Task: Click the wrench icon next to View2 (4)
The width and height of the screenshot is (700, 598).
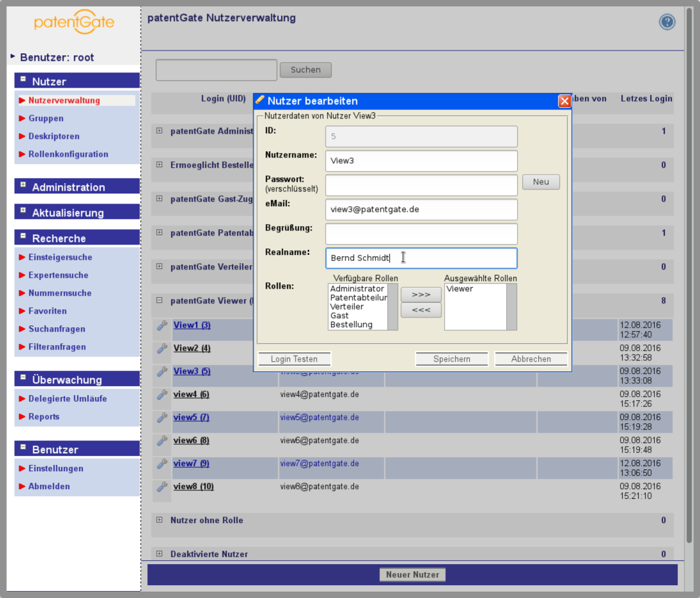Action: coord(162,349)
